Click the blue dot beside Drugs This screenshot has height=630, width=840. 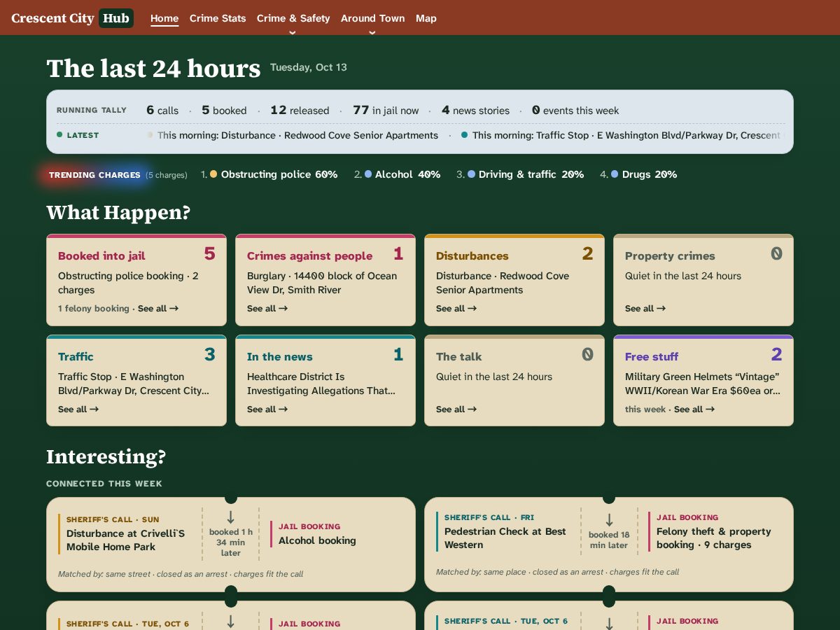point(615,174)
